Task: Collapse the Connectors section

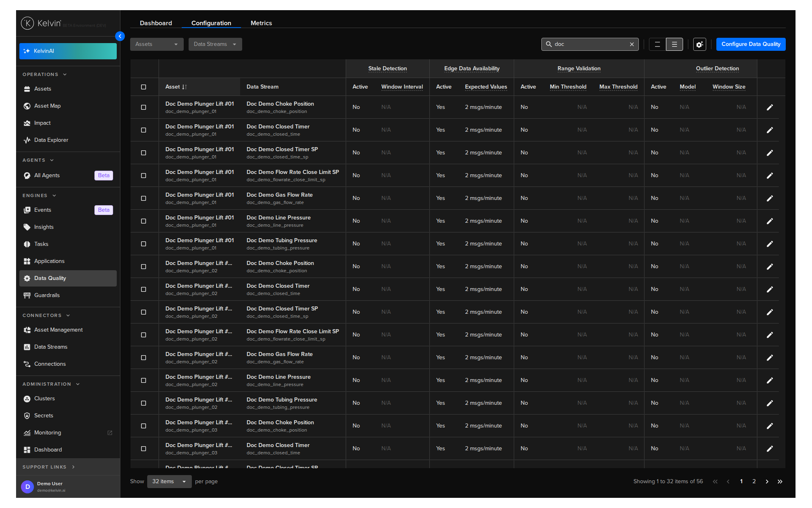Action: pyautogui.click(x=46, y=316)
